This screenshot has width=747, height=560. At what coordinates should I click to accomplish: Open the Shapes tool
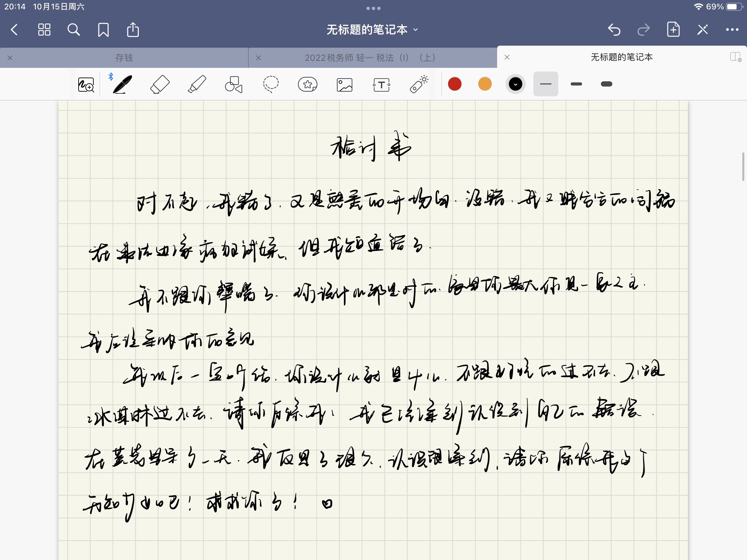pos(234,84)
